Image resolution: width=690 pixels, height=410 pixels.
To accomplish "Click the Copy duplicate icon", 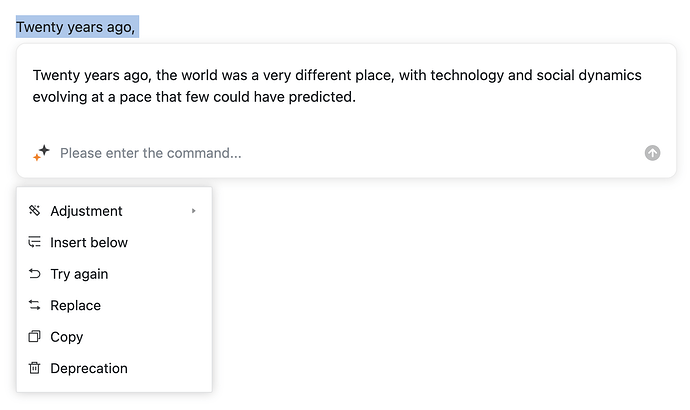I will point(34,337).
